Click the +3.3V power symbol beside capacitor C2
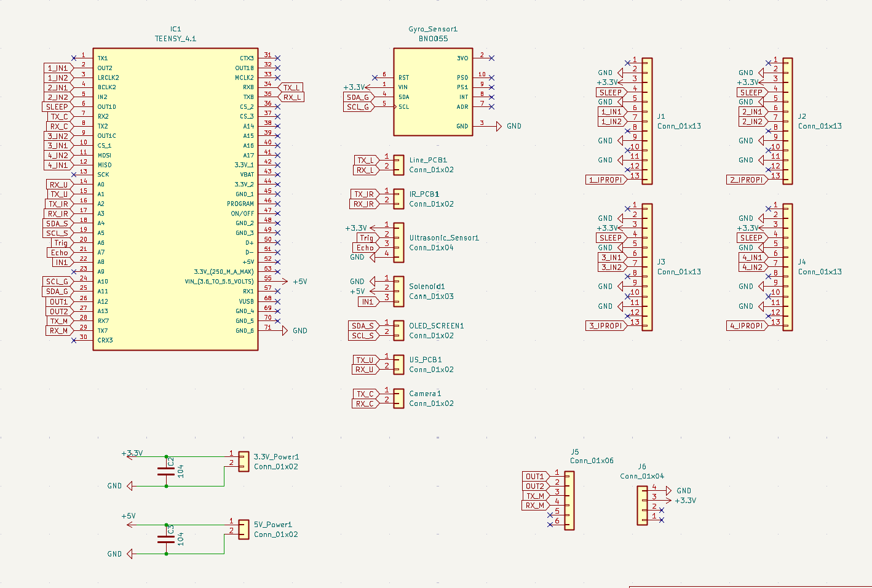 (x=132, y=454)
